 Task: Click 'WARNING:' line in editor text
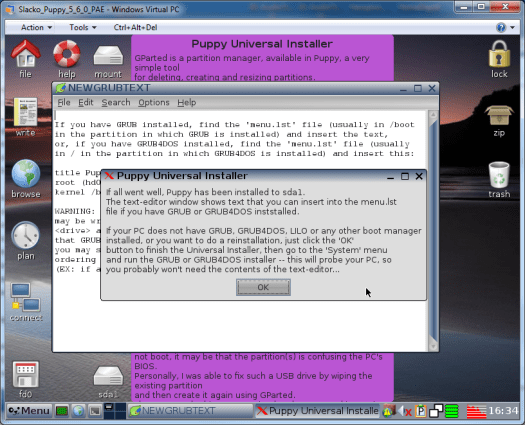pos(75,211)
